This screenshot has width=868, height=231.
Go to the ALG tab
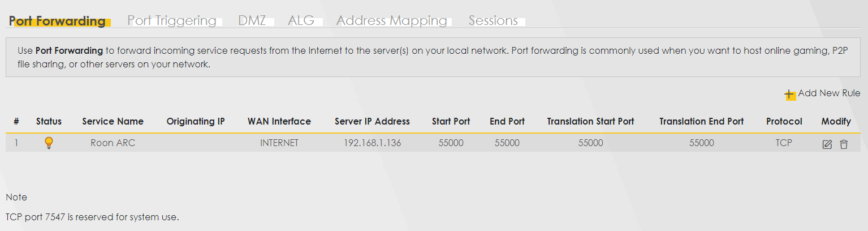point(301,21)
